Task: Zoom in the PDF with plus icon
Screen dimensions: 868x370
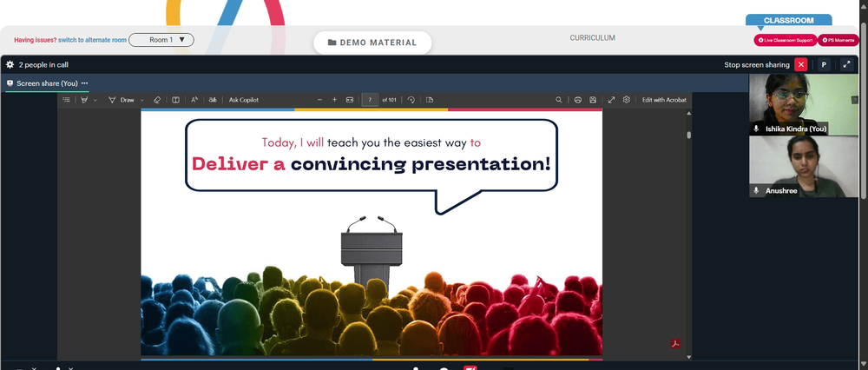Action: click(x=334, y=100)
